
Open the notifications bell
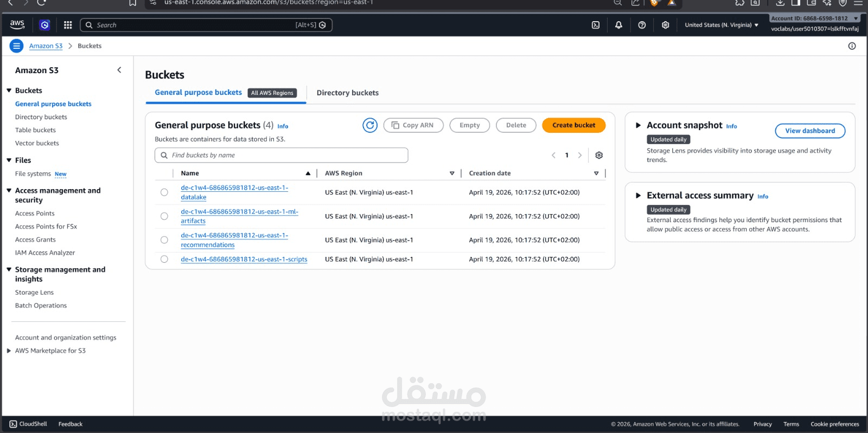tap(618, 25)
